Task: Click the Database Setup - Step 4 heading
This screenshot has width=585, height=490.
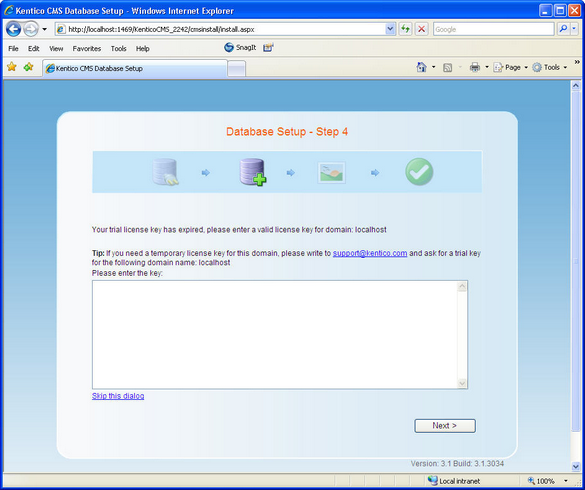Action: click(x=287, y=132)
